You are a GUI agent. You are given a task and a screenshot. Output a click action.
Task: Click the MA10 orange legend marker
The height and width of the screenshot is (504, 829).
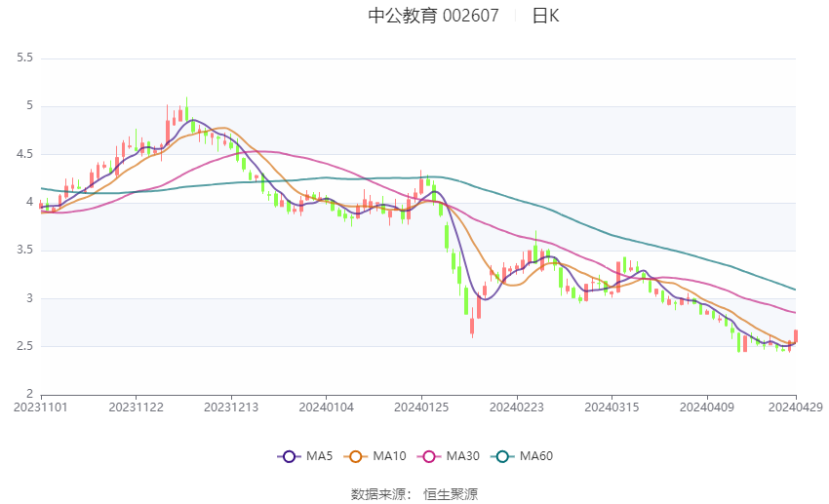coord(356,456)
